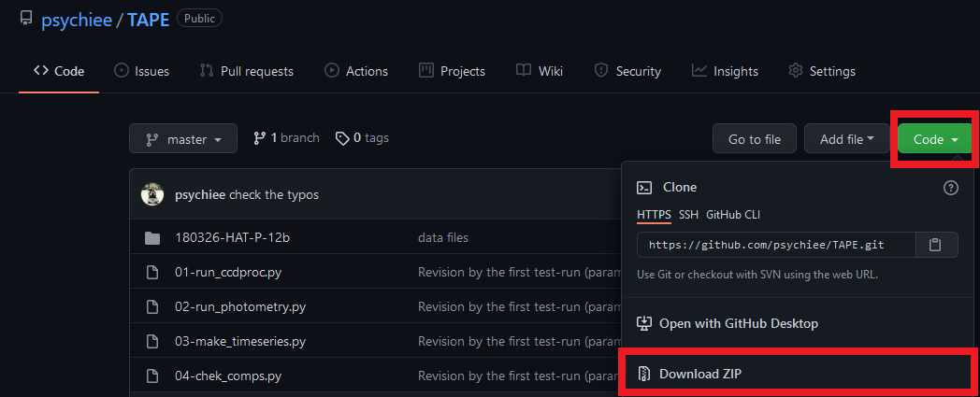980x397 pixels.
Task: Click the Download ZIP option
Action: (x=799, y=374)
